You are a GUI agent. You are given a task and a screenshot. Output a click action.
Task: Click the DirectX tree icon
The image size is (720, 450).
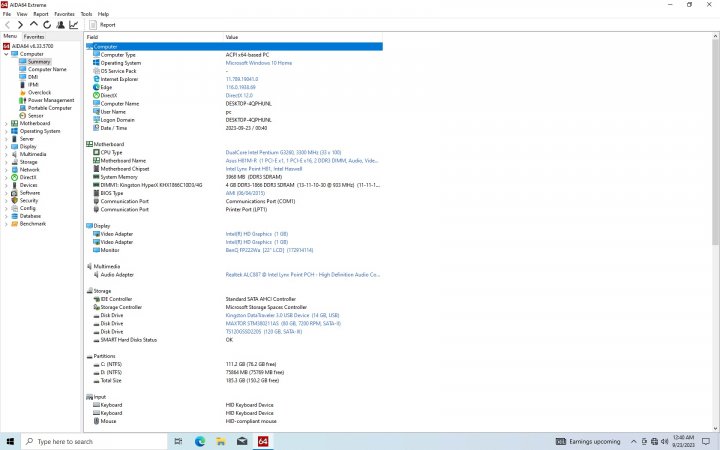click(x=14, y=177)
